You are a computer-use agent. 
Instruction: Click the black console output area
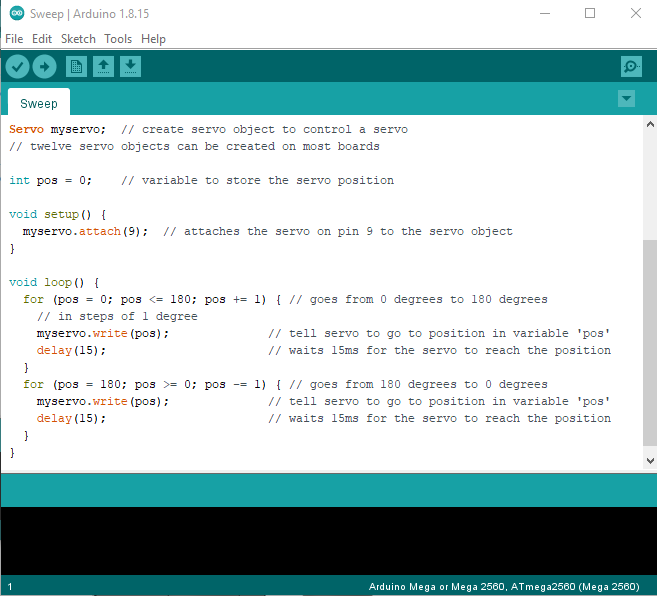pyautogui.click(x=328, y=541)
